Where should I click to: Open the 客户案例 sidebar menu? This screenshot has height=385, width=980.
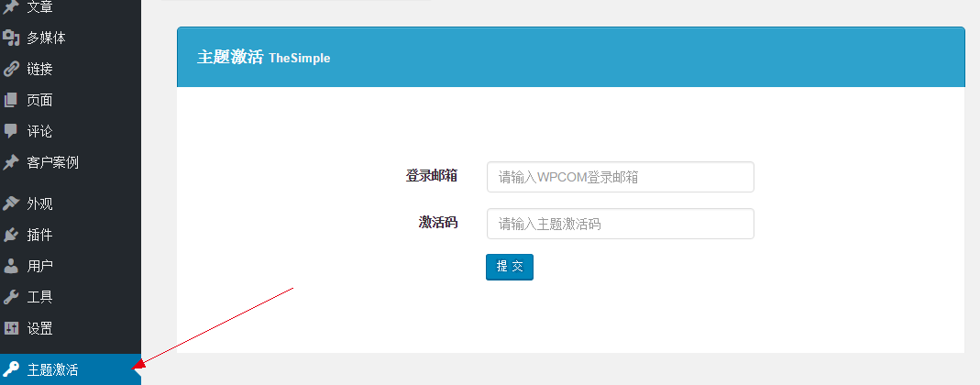point(52,162)
